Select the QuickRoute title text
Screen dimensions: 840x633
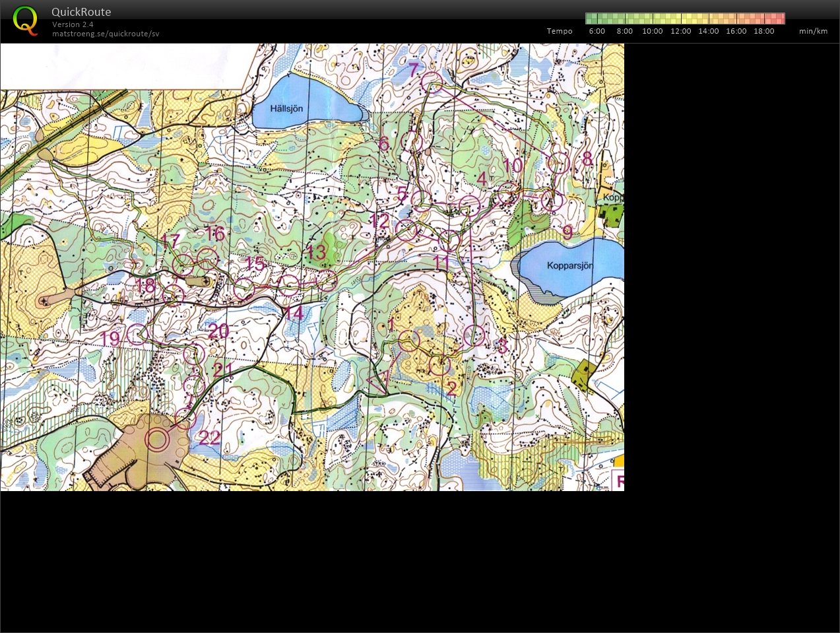[81, 12]
